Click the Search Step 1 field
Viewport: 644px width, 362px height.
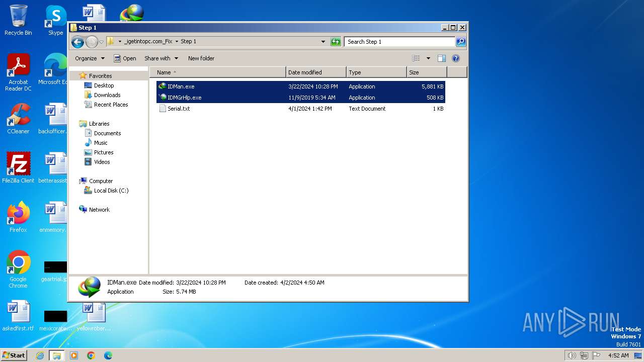(400, 42)
